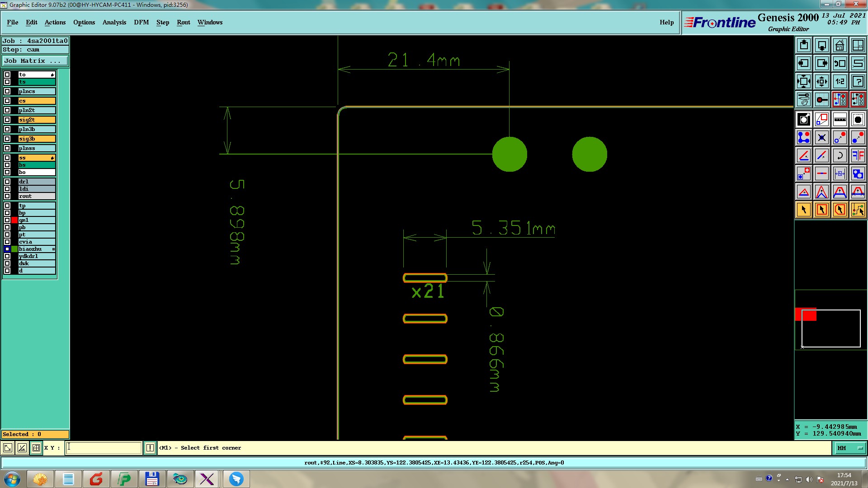Open the Job Matrix button menu
The image size is (868, 488).
pyautogui.click(x=35, y=61)
